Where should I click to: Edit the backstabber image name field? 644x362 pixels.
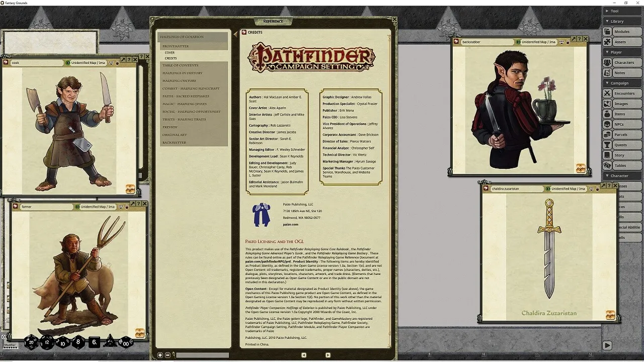click(487, 42)
